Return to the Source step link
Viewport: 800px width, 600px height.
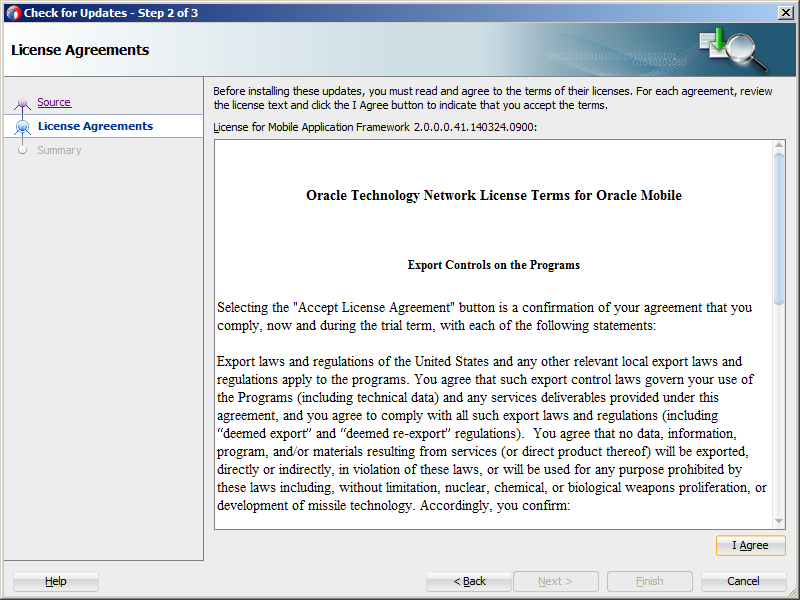pos(54,102)
